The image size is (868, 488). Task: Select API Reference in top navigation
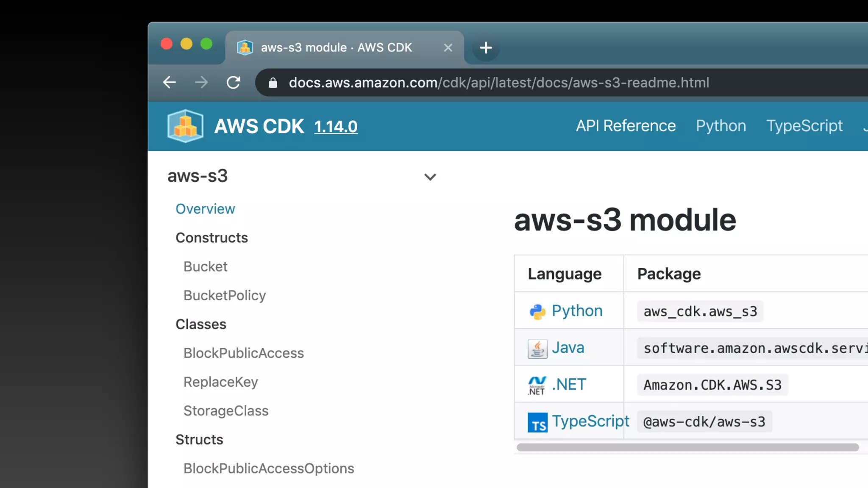[x=626, y=126]
